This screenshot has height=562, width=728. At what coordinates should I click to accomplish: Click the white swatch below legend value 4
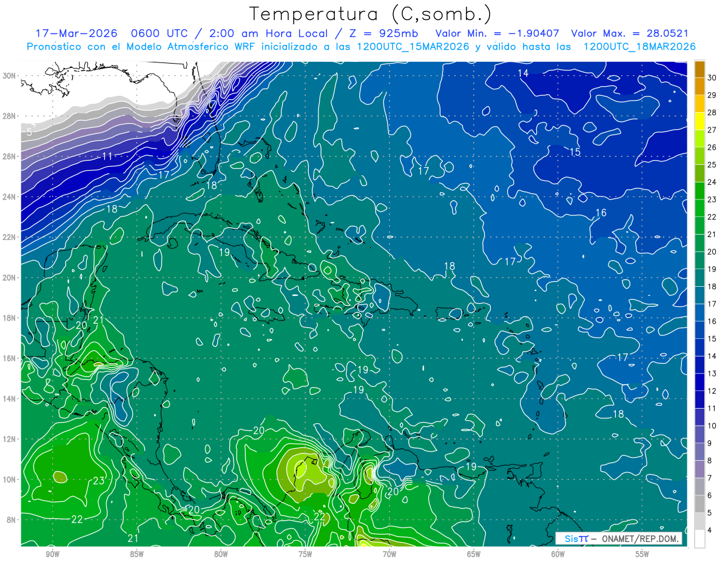coord(699,538)
